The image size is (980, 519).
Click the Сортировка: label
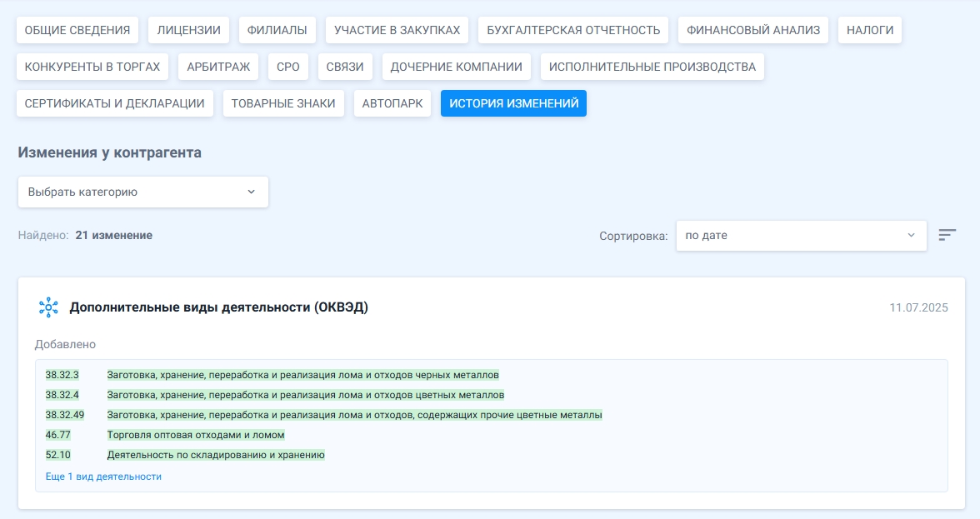[x=633, y=236]
